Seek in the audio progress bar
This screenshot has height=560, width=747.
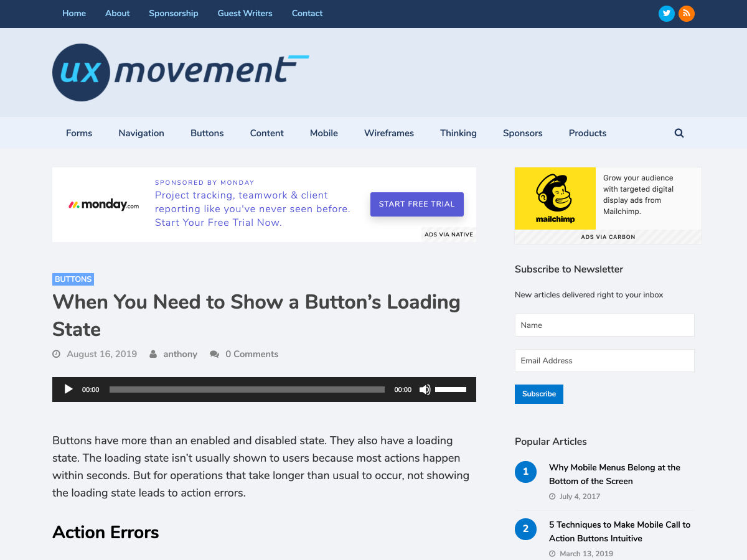tap(247, 390)
